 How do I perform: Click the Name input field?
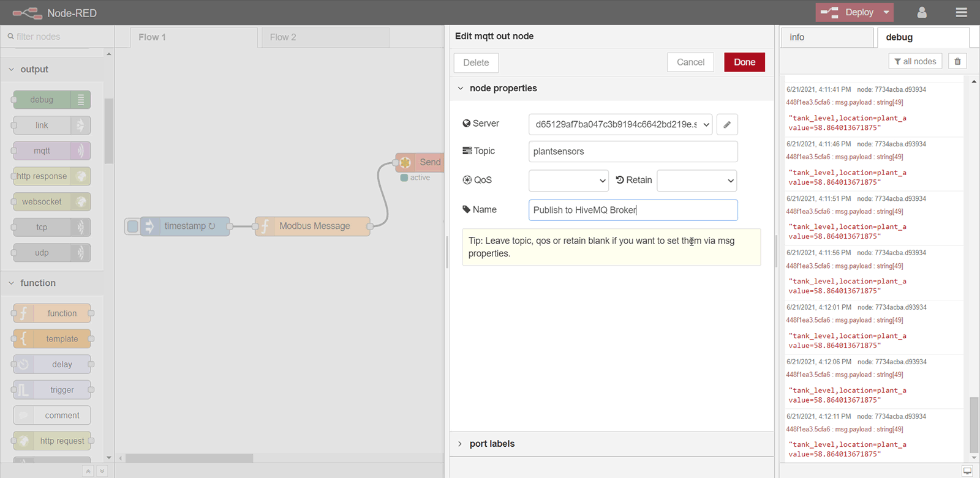tap(633, 210)
